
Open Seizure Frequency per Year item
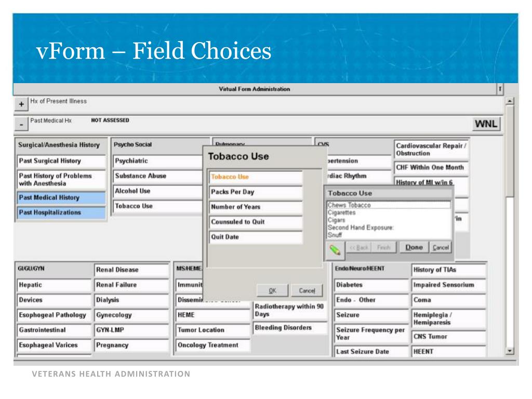(x=371, y=334)
